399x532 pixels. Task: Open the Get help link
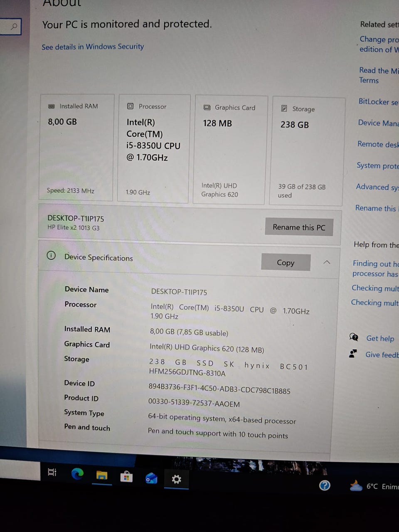pyautogui.click(x=380, y=338)
